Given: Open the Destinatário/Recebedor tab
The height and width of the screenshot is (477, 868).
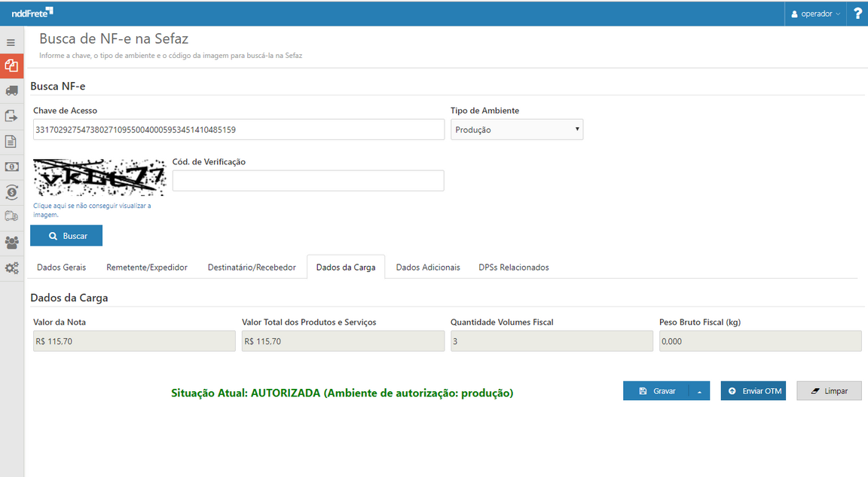Looking at the screenshot, I should click(x=252, y=268).
